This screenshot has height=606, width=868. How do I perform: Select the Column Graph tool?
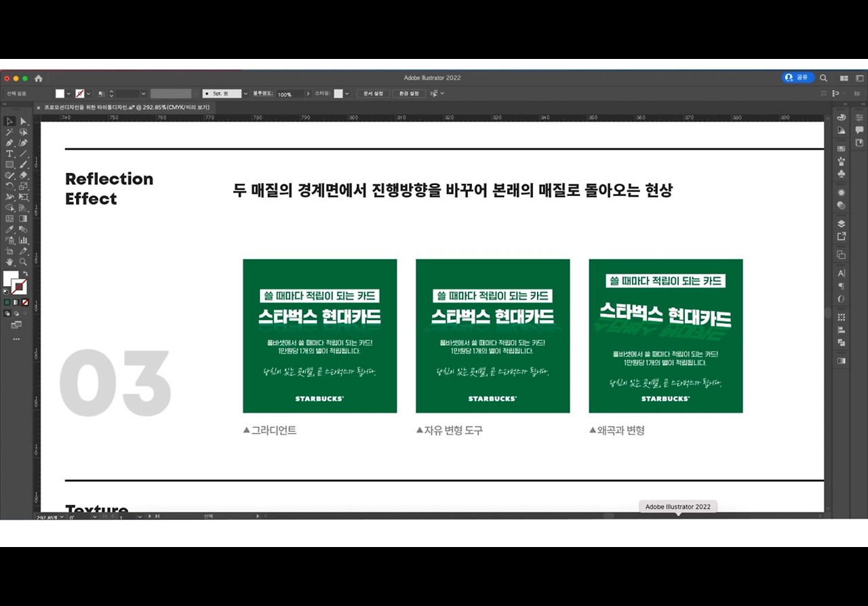pos(23,241)
